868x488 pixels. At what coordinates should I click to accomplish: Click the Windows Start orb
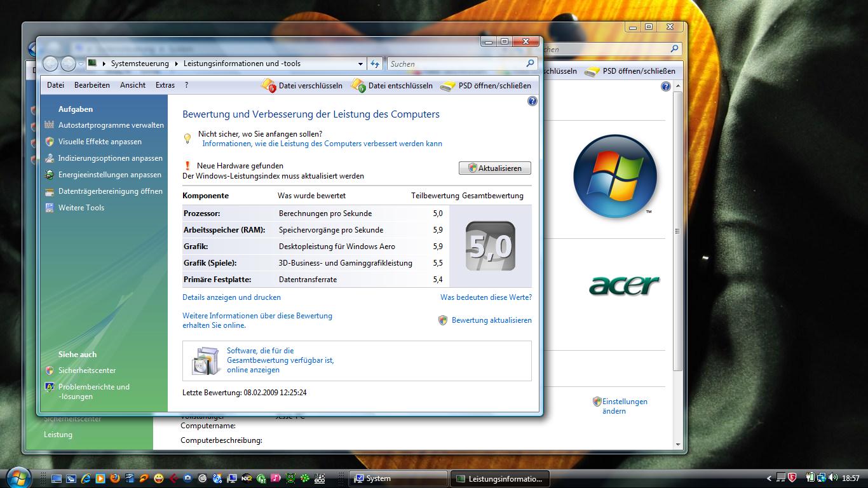[x=18, y=477]
